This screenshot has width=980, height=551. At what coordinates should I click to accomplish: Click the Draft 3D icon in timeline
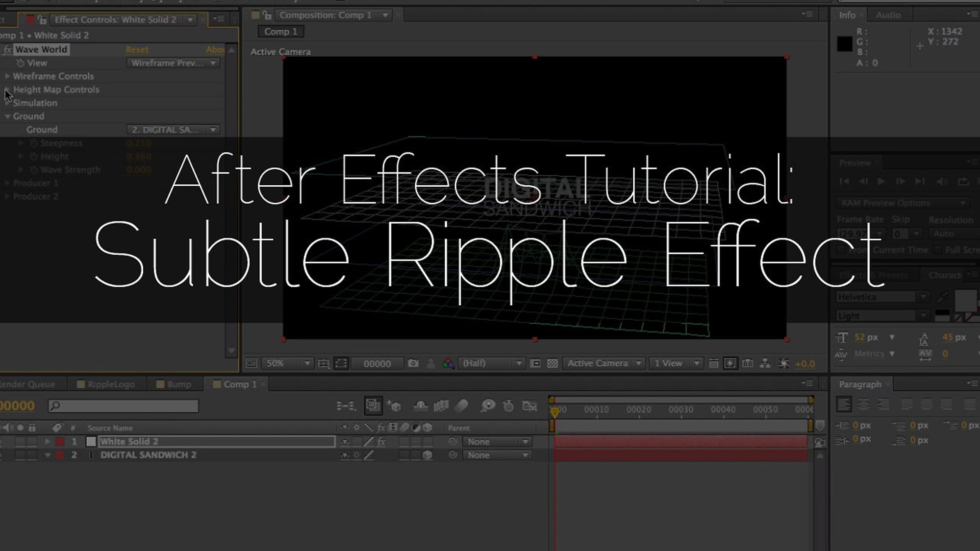[394, 406]
